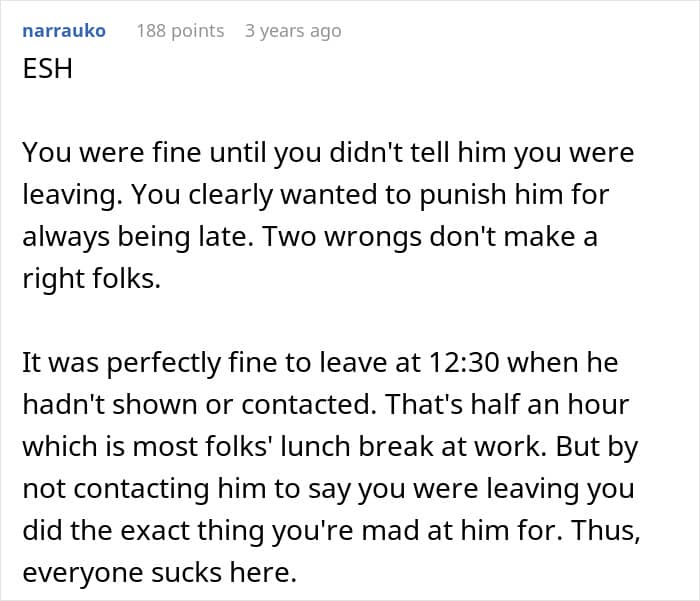Click the 3 years ago timestamp

tap(293, 31)
